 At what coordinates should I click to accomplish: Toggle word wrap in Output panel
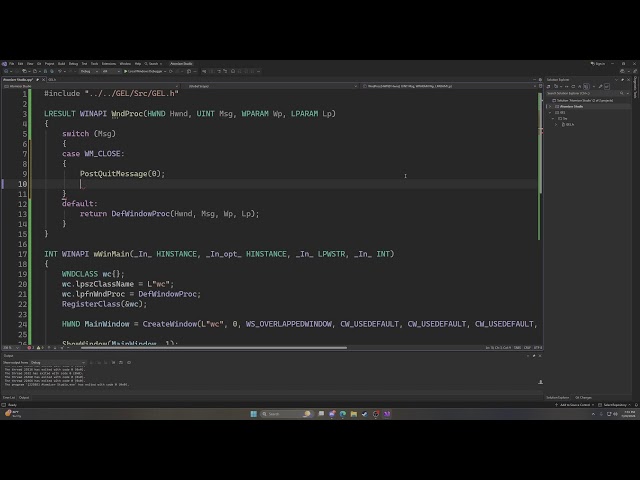pos(121,362)
